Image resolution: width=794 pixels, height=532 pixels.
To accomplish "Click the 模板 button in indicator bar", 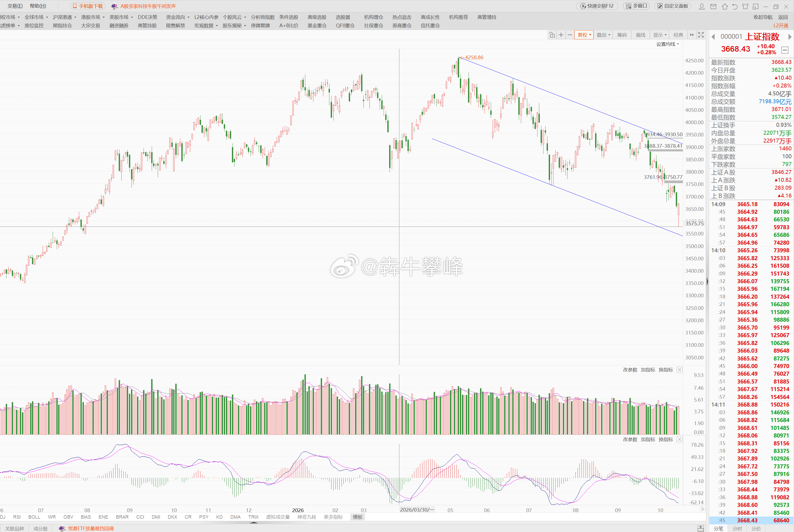I will click(357, 517).
